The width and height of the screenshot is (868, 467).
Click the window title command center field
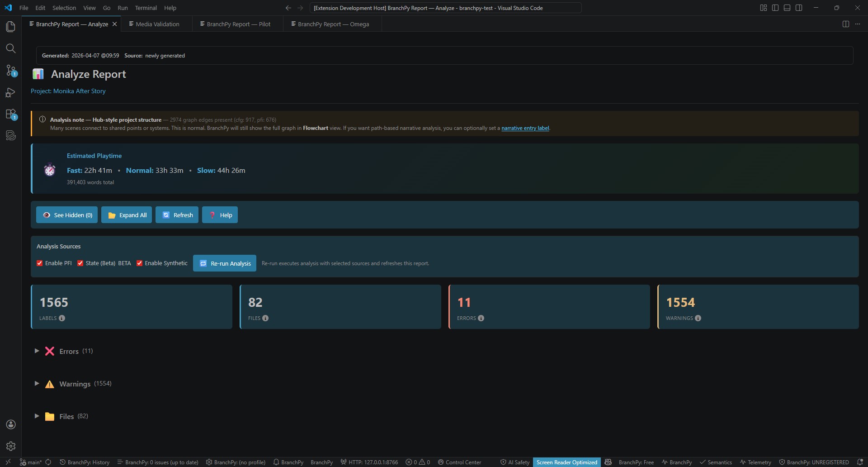pos(445,8)
